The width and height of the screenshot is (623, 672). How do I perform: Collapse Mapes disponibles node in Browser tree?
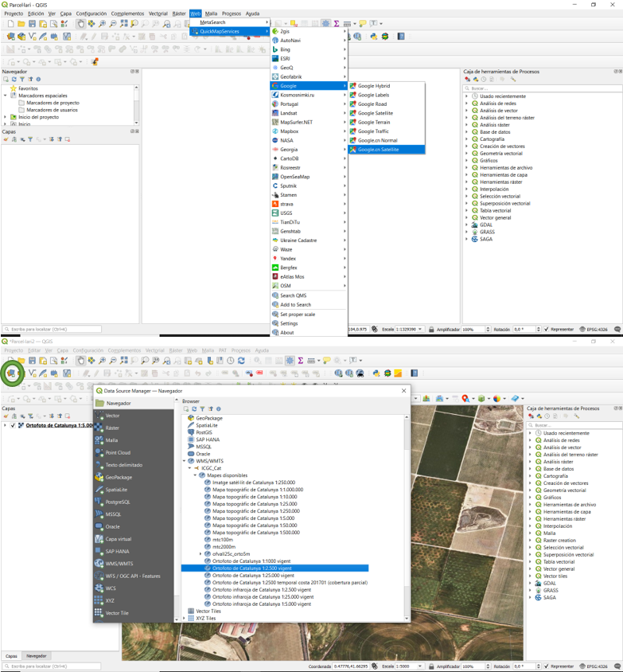point(195,475)
